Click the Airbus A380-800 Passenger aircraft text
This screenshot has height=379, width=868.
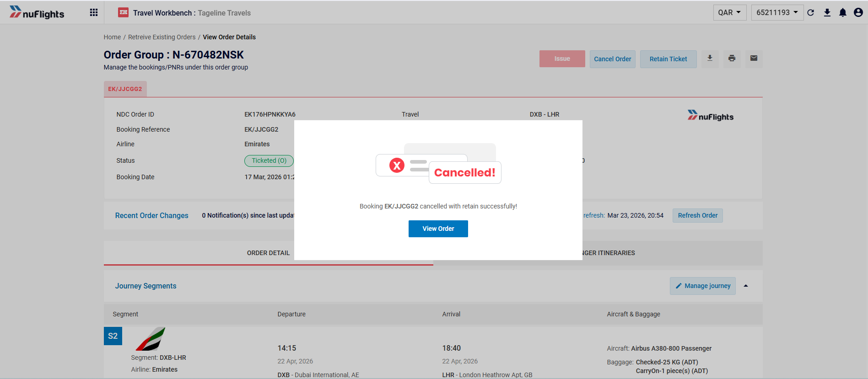tap(671, 348)
